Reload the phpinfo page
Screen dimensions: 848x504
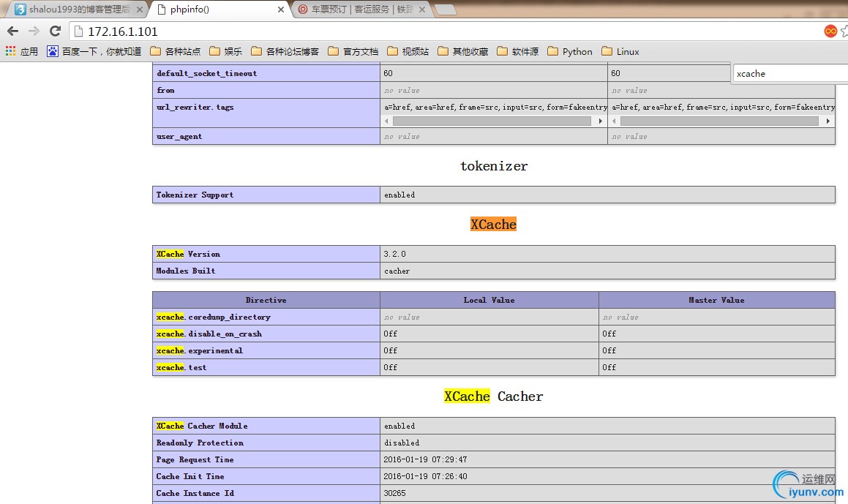[55, 31]
